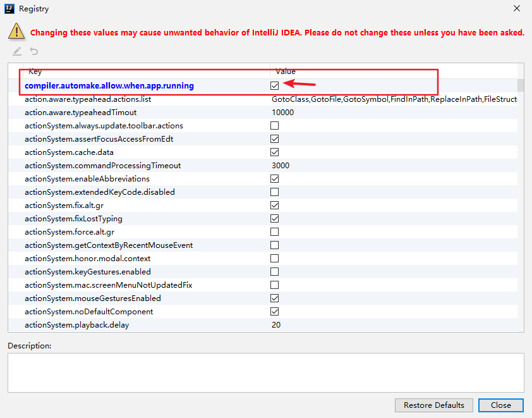Enable actionSystem.always.update.toolbar.actions checkbox

pos(274,126)
